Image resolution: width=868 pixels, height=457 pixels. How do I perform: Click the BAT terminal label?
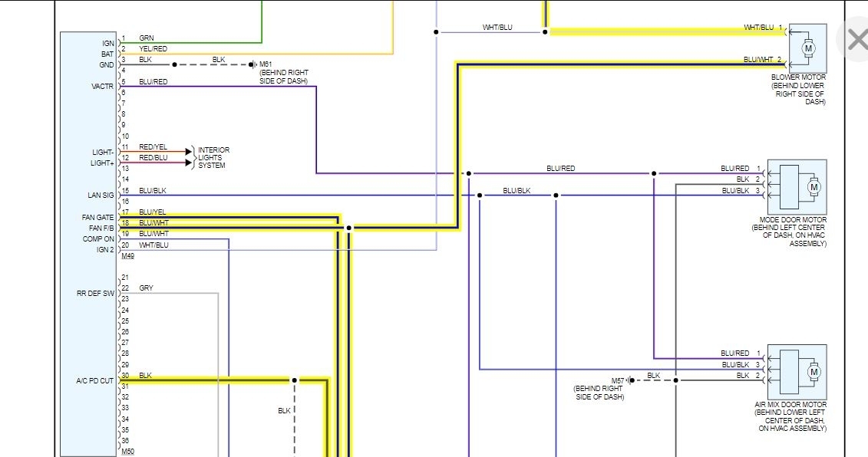(x=107, y=54)
